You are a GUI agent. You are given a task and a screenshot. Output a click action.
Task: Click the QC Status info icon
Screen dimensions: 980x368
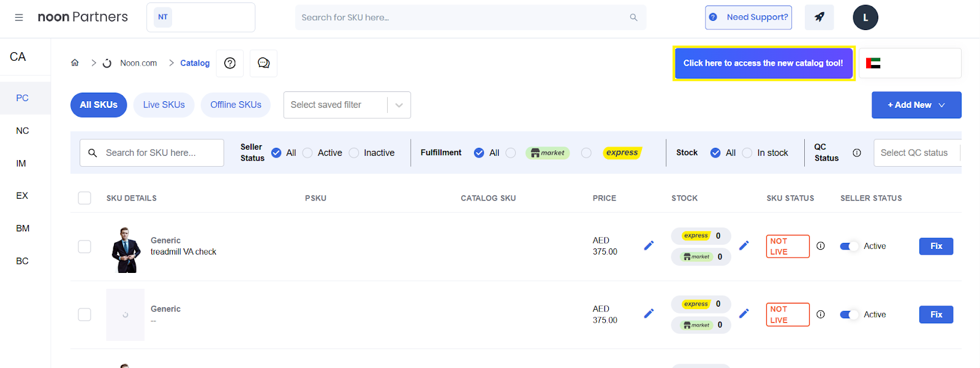coord(857,153)
